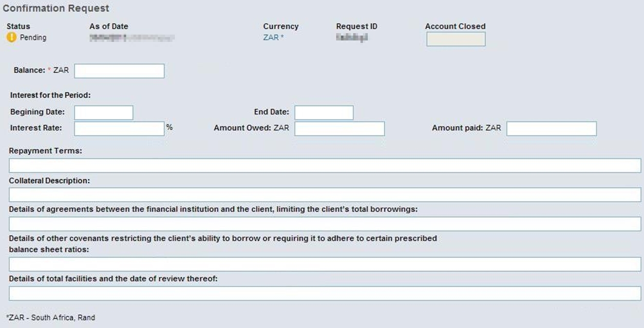Click the ZAR - South Africa, Rand footnote
The image size is (644, 328).
pos(51,318)
